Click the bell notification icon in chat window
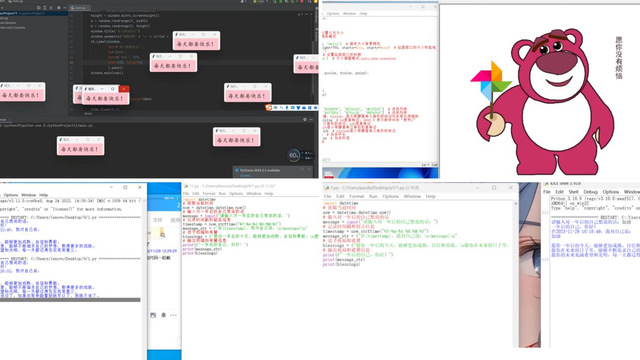This screenshot has height=360, width=640. click(164, 315)
